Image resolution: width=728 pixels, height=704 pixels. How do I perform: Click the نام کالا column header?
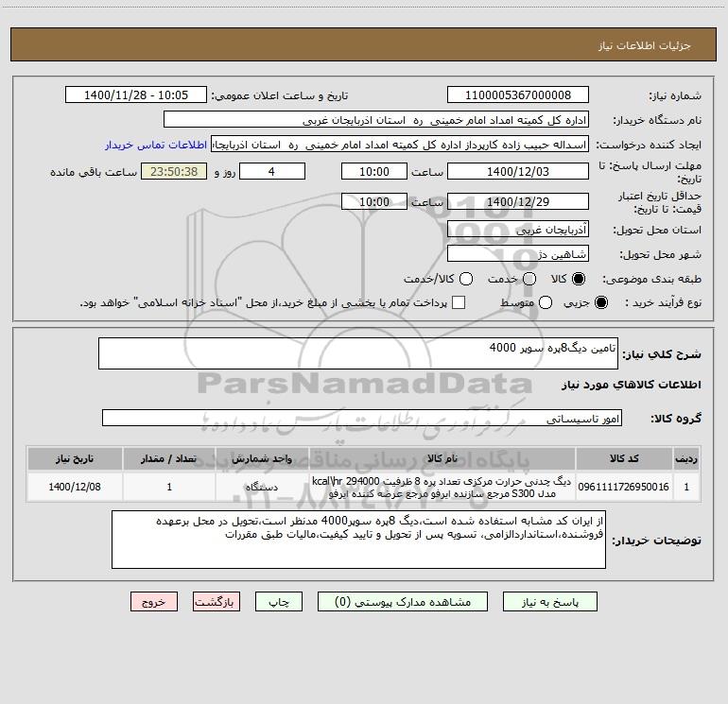click(x=442, y=458)
